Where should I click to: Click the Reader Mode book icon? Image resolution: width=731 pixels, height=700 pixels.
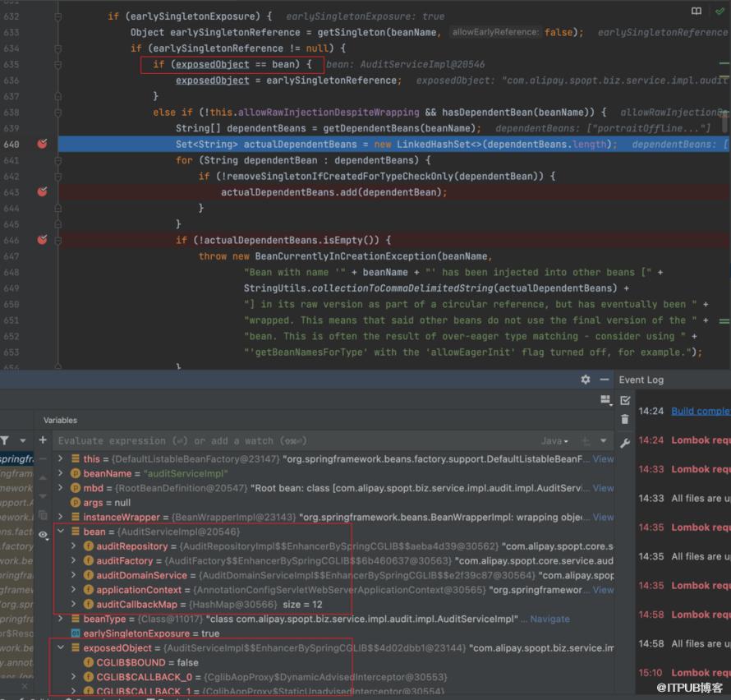pyautogui.click(x=697, y=12)
